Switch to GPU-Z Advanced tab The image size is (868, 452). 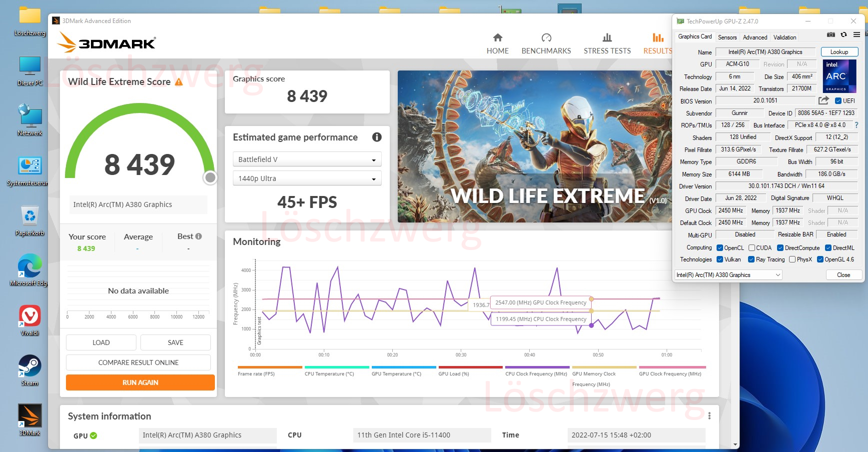point(755,37)
